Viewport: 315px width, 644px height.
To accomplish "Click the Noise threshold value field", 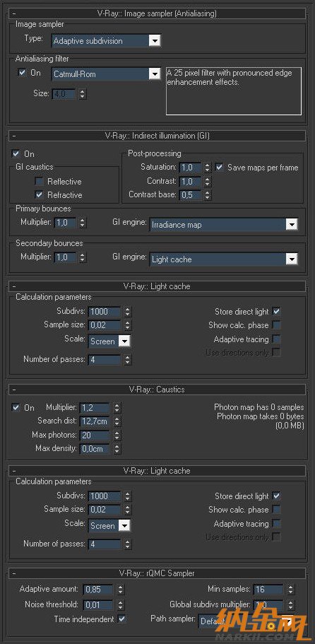I will click(x=97, y=604).
